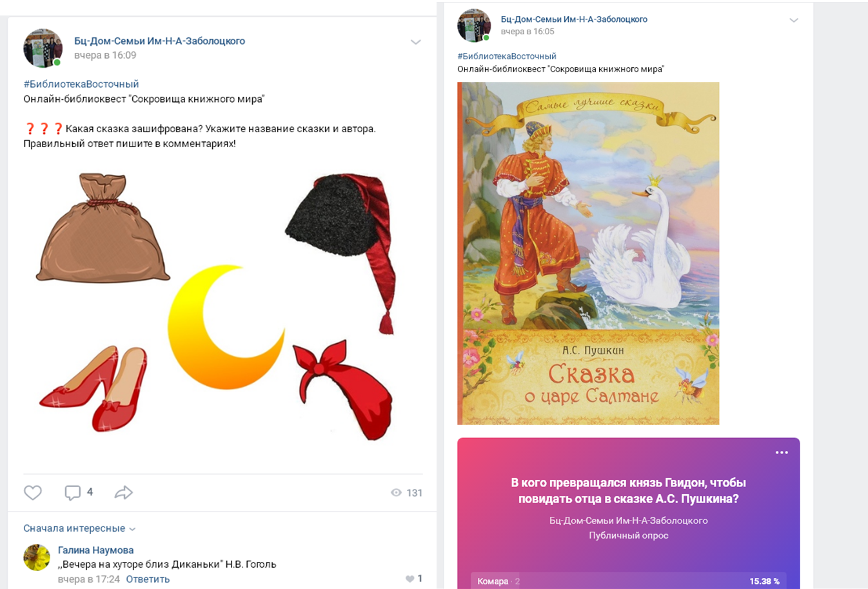Image resolution: width=868 pixels, height=589 pixels.
Task: Click Галина Наумова's sunflower avatar
Action: [37, 557]
